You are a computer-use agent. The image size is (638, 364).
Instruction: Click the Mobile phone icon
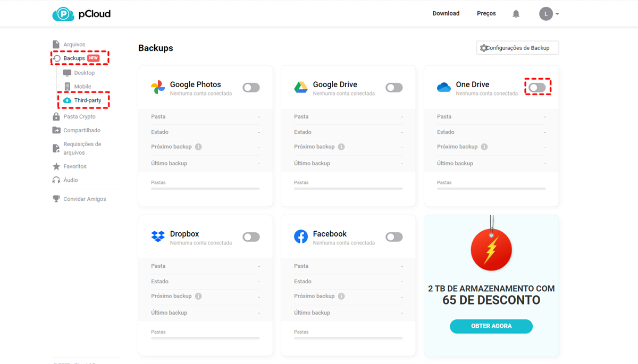point(67,87)
